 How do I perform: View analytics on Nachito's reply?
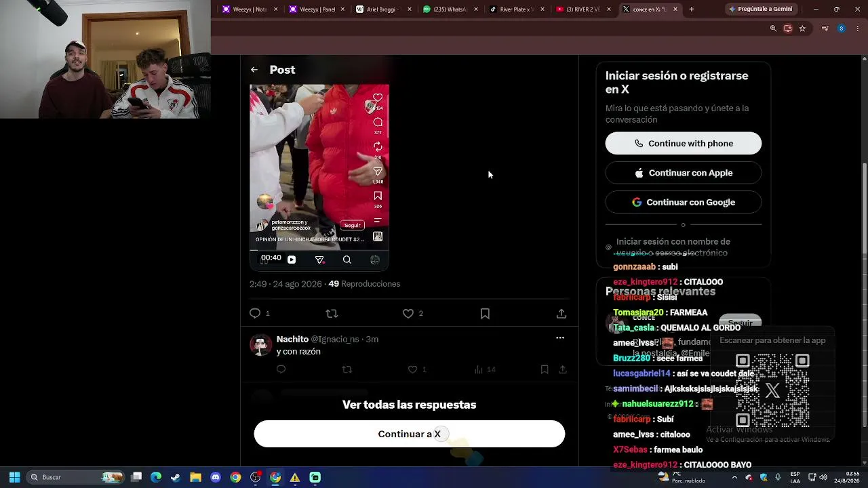tap(479, 369)
